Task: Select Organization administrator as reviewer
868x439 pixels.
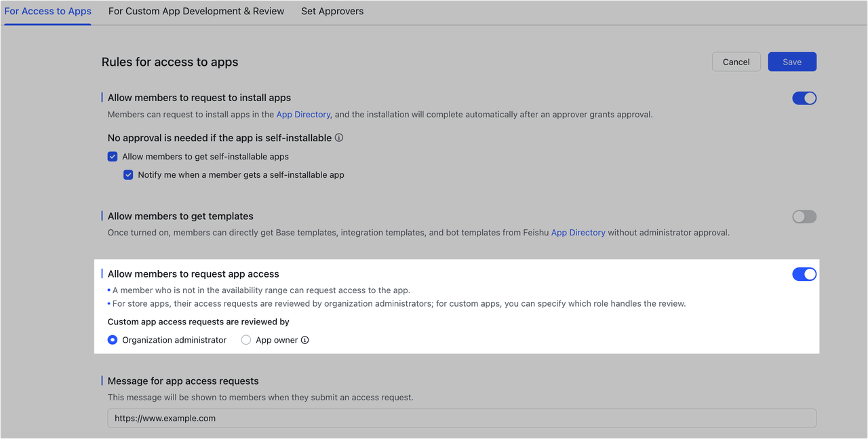Action: click(113, 340)
